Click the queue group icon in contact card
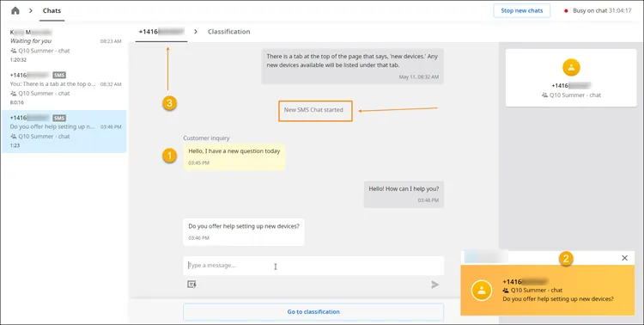The width and height of the screenshot is (644, 325). pos(544,95)
